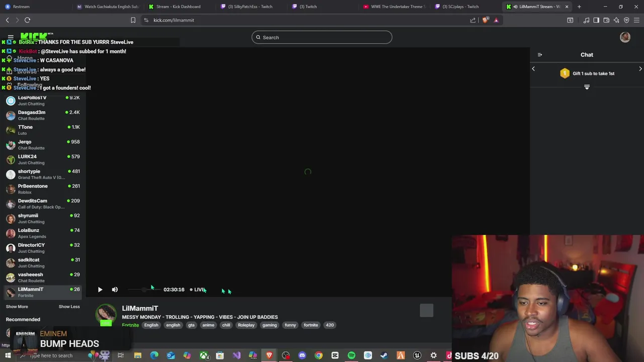Screen dimensions: 644x362
Task: Open Brave Wallet icon
Action: 606,20
